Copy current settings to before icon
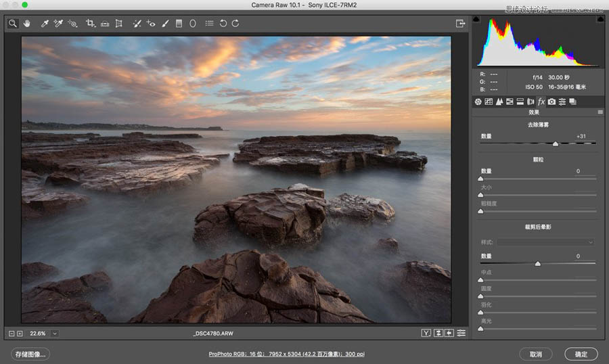 pyautogui.click(x=449, y=333)
